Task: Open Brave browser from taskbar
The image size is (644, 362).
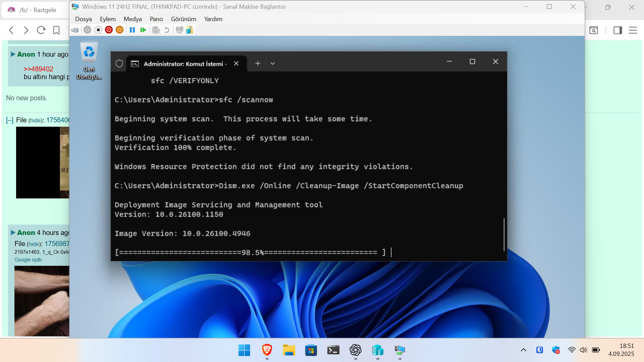Action: pyautogui.click(x=267, y=350)
